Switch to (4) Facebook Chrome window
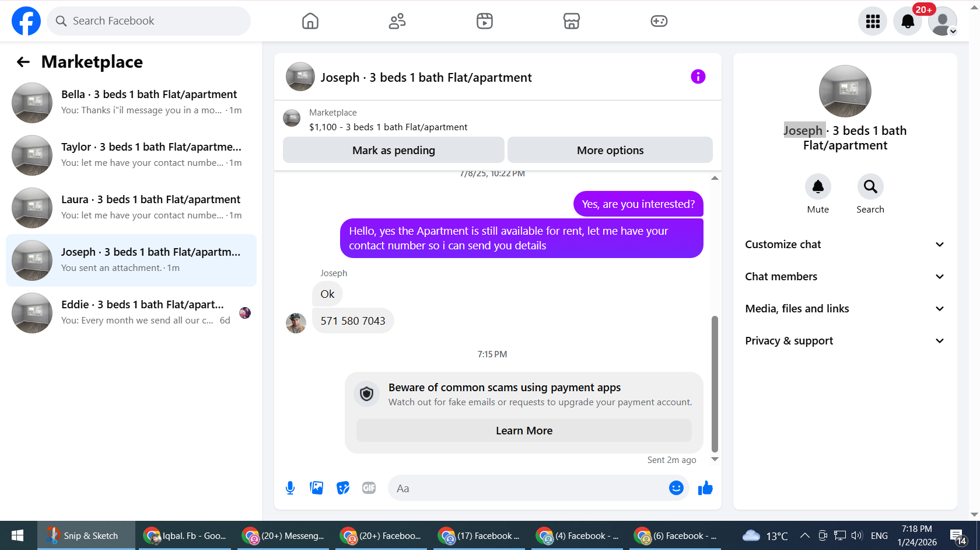 click(576, 535)
